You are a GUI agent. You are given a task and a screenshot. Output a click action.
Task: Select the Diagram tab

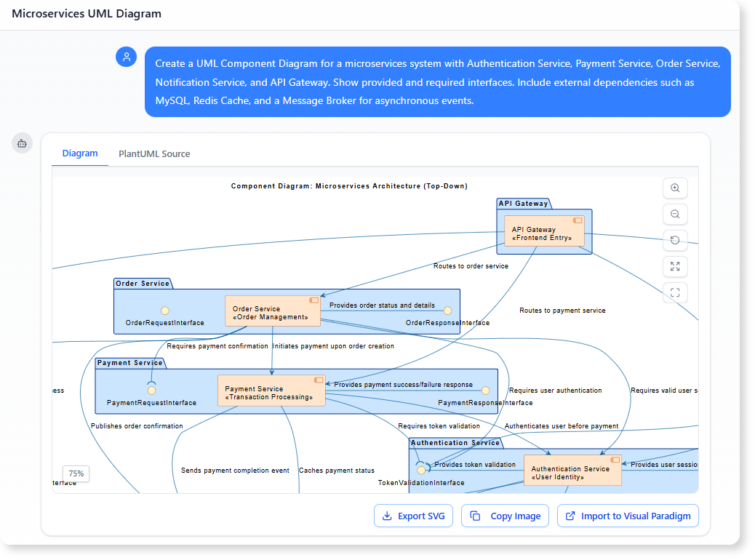point(80,153)
